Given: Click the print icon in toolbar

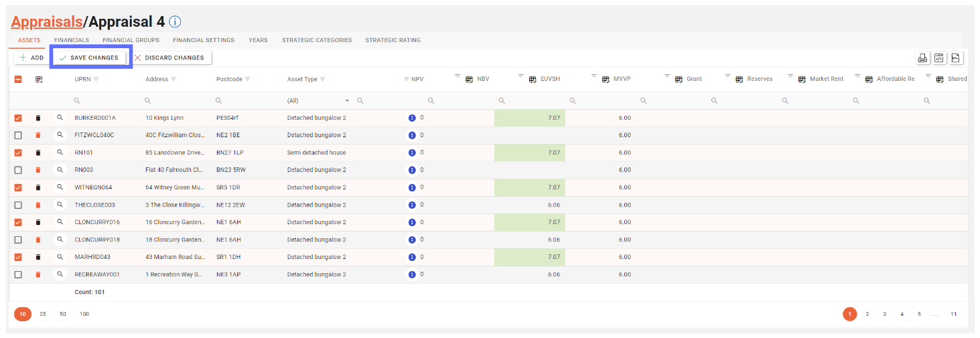Looking at the screenshot, I should pos(922,58).
